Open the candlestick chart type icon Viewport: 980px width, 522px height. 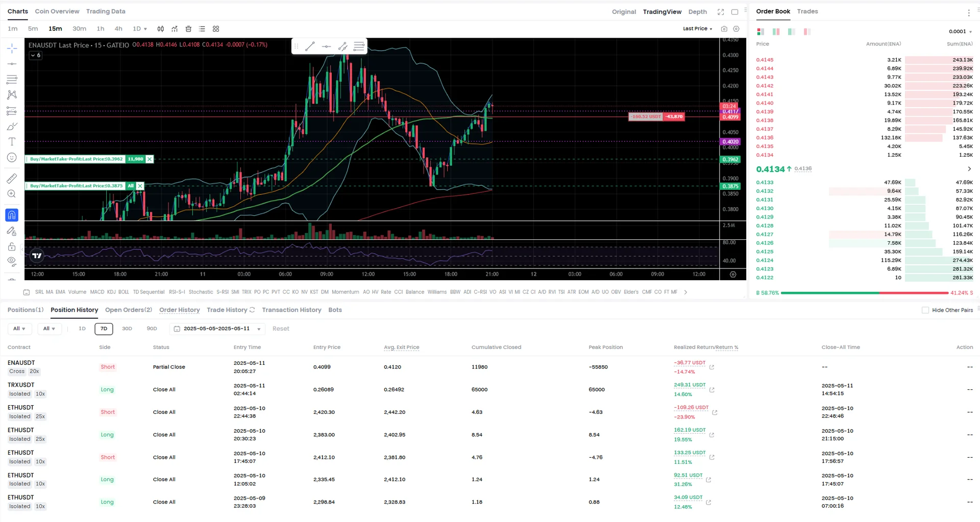(x=161, y=29)
